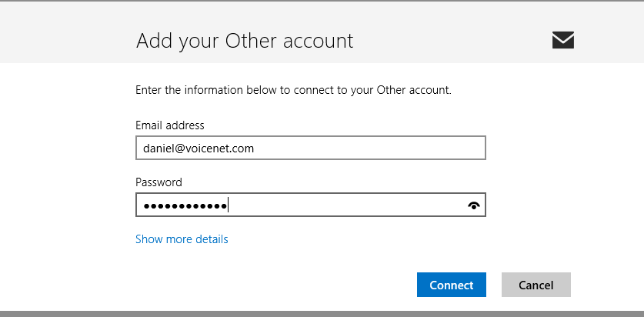Click the Connect button
Image resolution: width=644 pixels, height=317 pixels.
click(452, 285)
